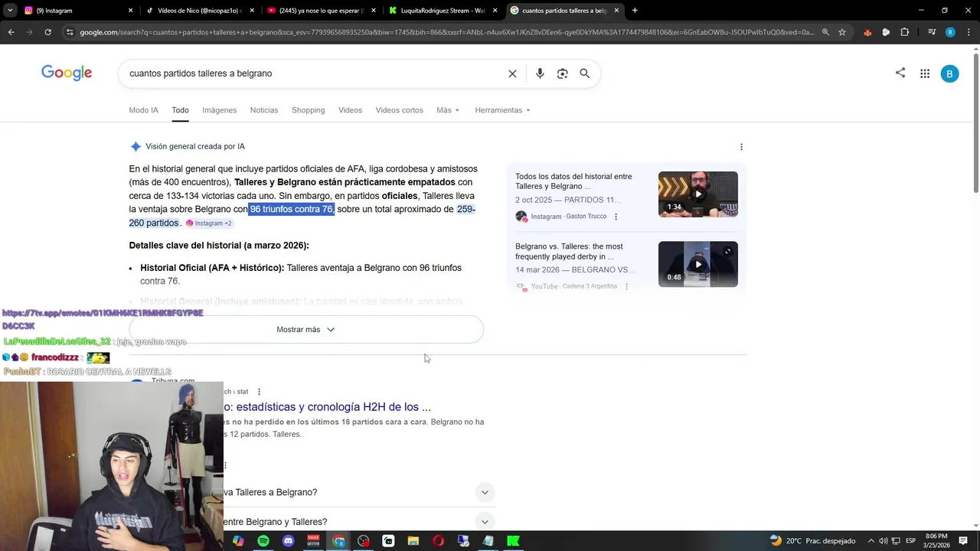The image size is (980, 551).
Task: Click the Google logo
Action: (67, 73)
